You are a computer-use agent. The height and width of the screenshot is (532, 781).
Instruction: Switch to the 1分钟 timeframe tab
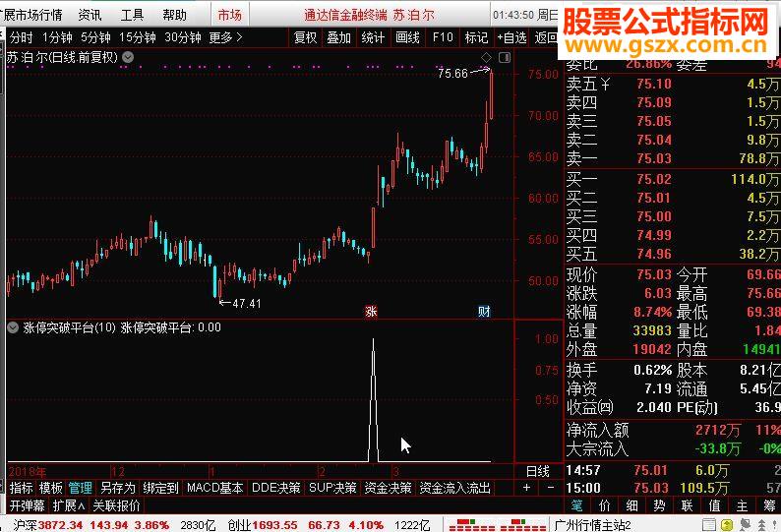tap(57, 37)
